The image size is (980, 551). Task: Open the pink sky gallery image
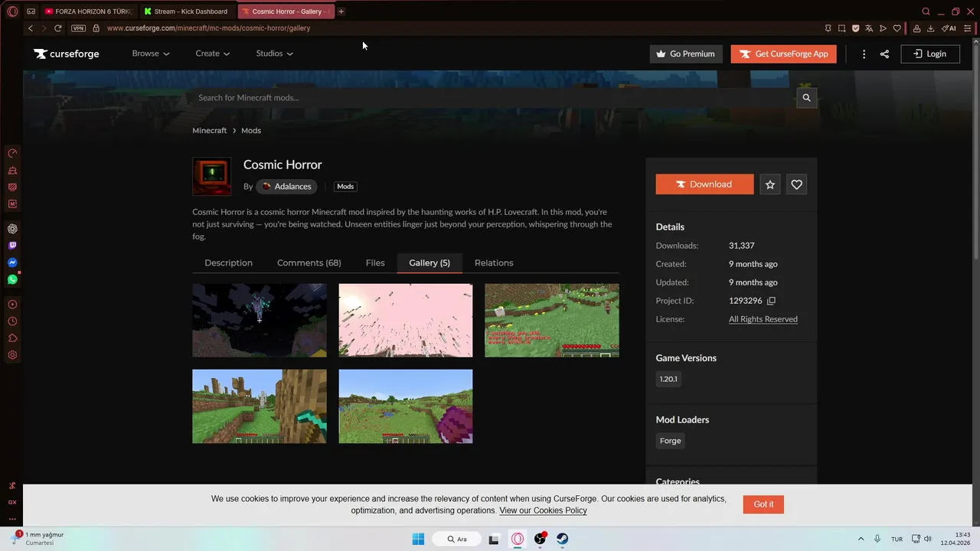[x=406, y=321]
